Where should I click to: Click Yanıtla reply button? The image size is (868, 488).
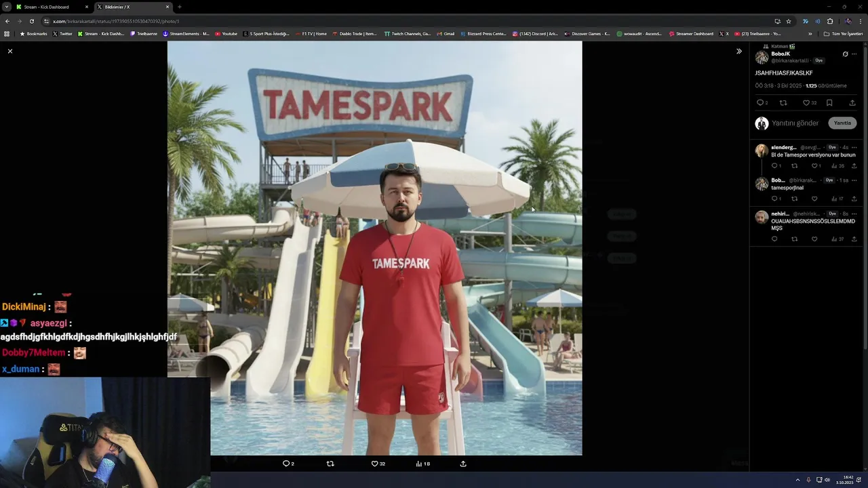tap(842, 123)
